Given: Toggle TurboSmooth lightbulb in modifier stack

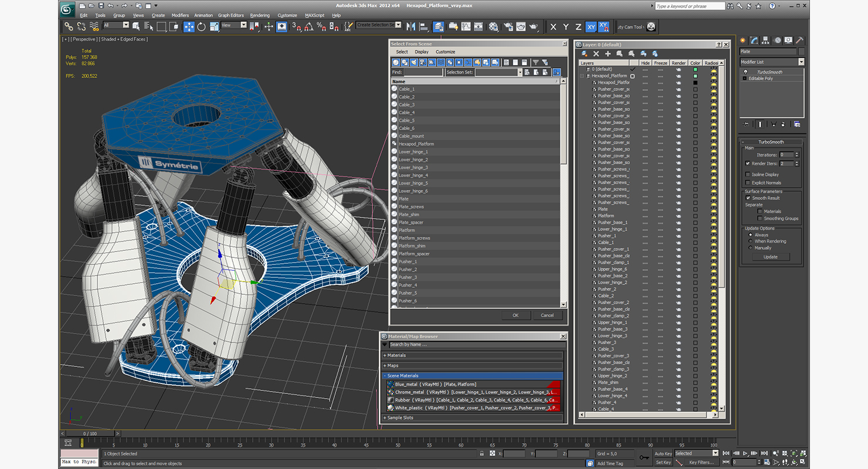Looking at the screenshot, I should point(745,72).
